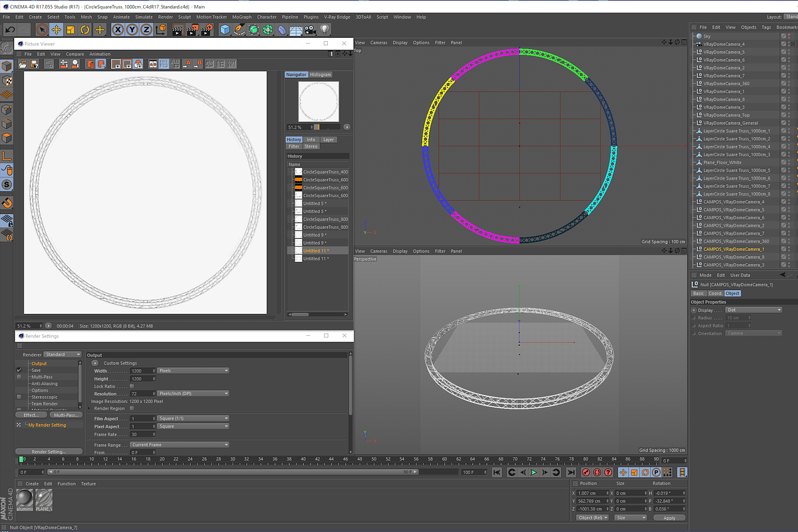This screenshot has height=532, width=798.
Task: Toggle the Save checkmark in Render Settings
Action: coord(19,370)
